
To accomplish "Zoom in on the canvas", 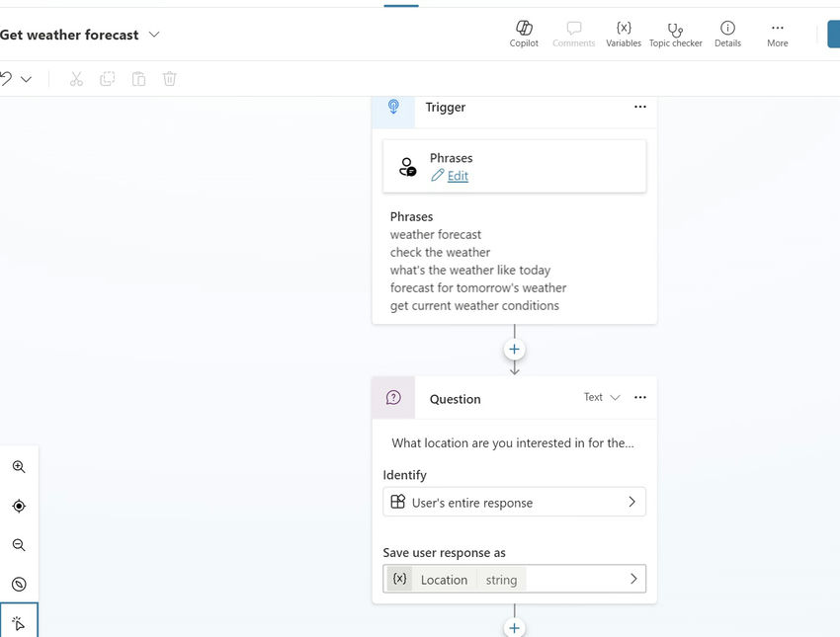I will (x=19, y=467).
